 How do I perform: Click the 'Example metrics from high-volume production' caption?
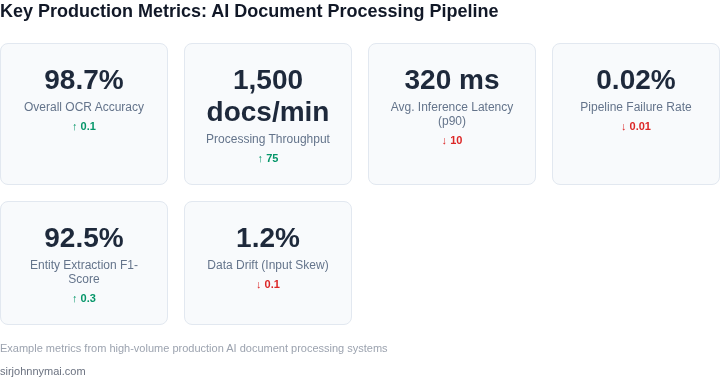(193, 349)
